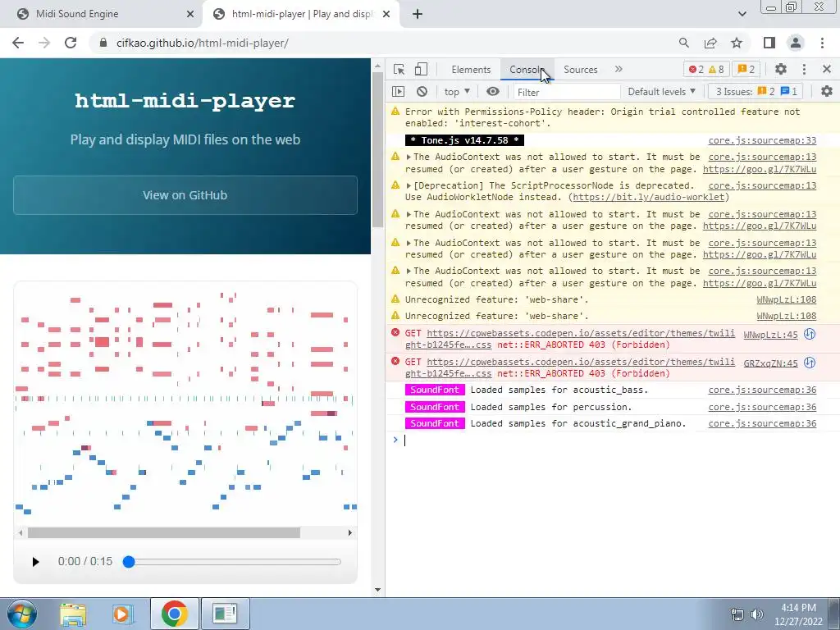The height and width of the screenshot is (630, 840).
Task: Click the View on GitHub button
Action: [x=185, y=195]
